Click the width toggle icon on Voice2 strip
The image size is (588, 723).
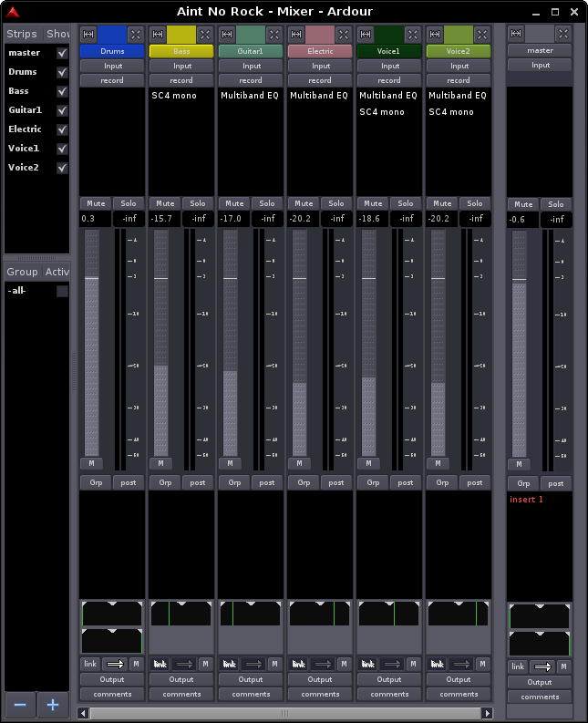(435, 34)
